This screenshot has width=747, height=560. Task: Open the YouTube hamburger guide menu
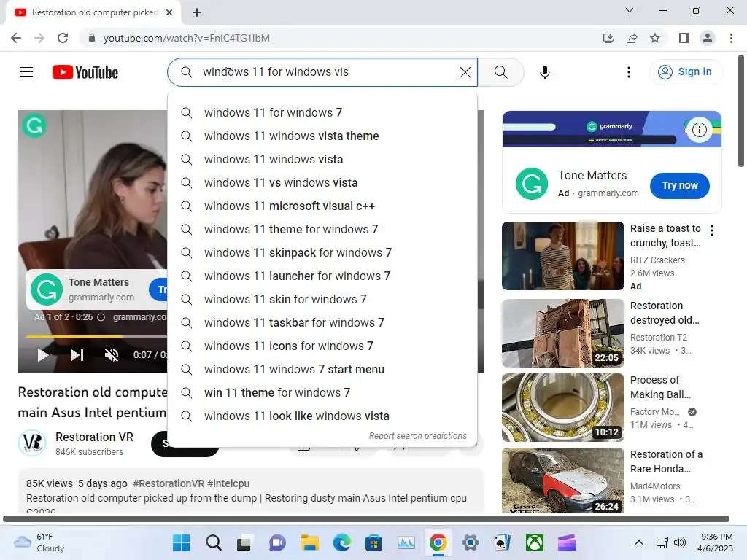(26, 72)
